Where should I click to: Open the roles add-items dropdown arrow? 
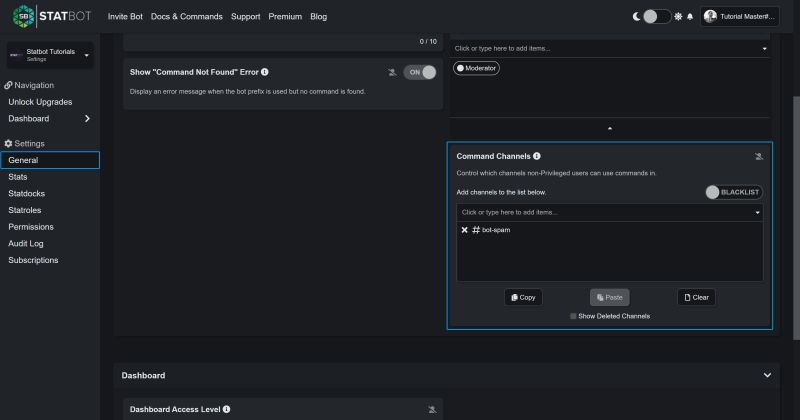coord(764,49)
